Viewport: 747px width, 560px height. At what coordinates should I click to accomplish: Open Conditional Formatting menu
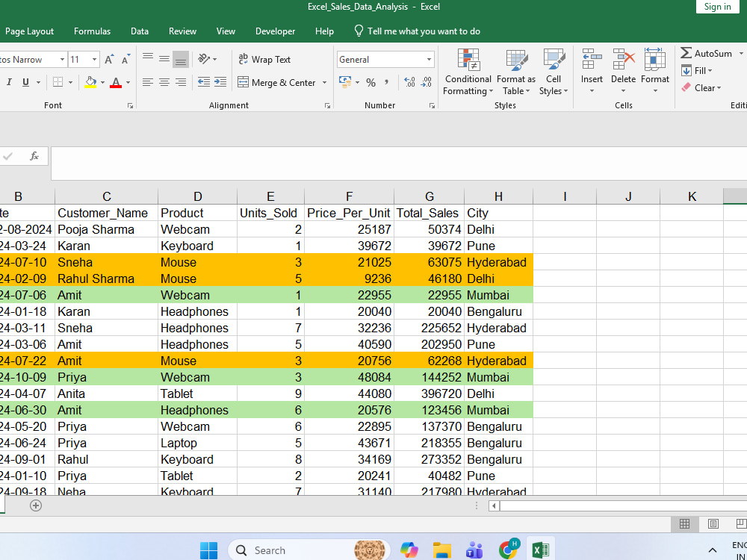pos(468,72)
